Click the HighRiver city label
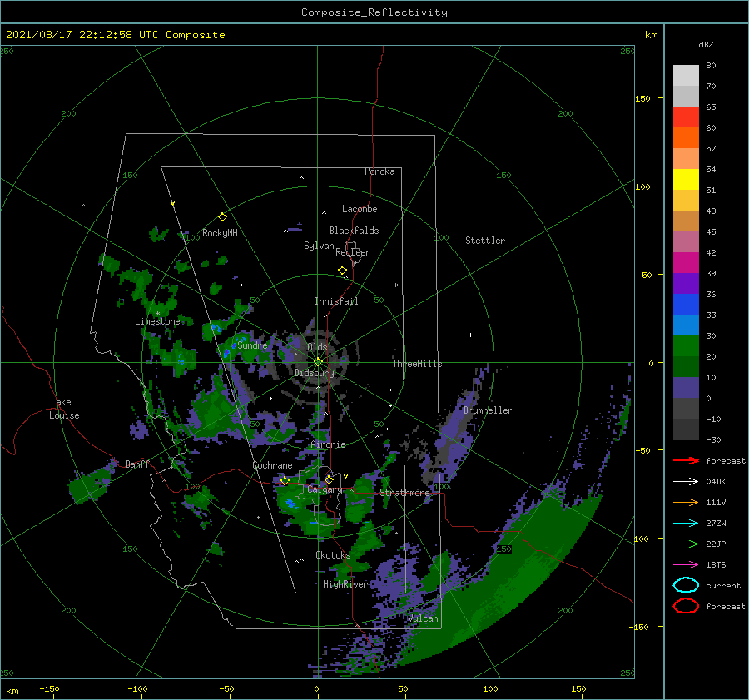The image size is (749, 700). pyautogui.click(x=345, y=584)
